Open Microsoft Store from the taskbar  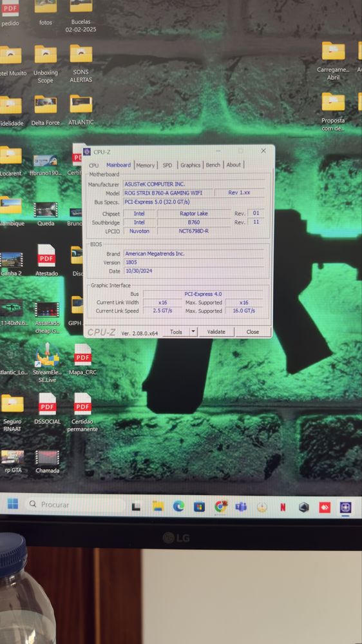click(199, 507)
